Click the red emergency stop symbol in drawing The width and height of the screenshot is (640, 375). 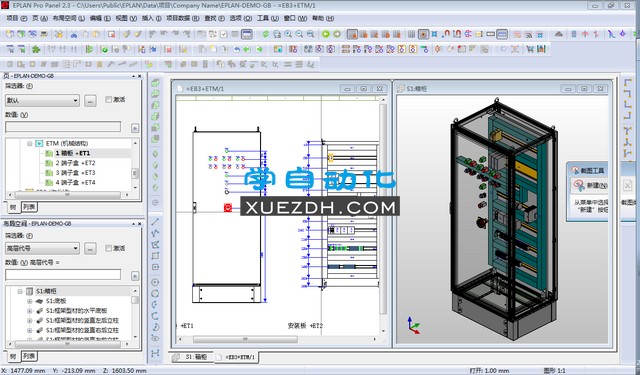click(x=228, y=208)
